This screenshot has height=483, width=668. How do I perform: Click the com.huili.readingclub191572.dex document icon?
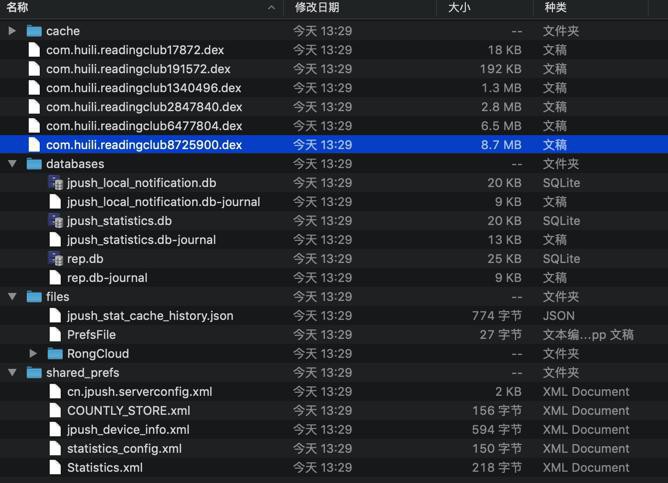34,69
